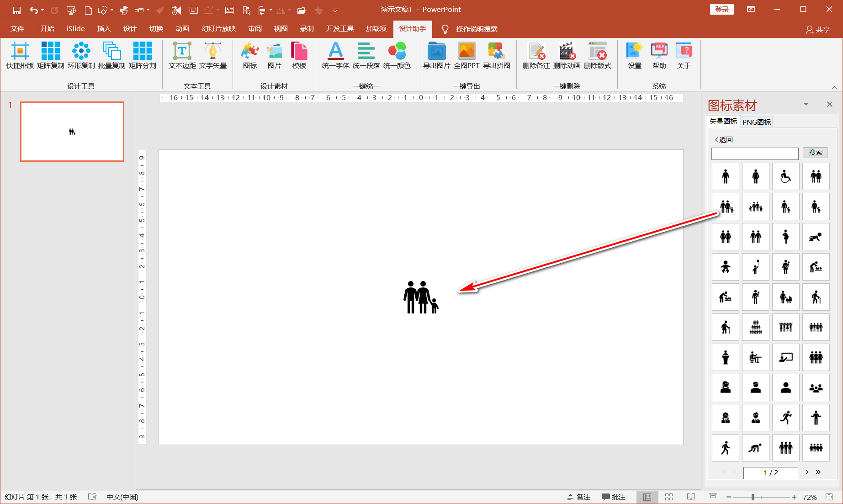The height and width of the screenshot is (504, 843).
Task: Open the 文件 file menu
Action: click(x=17, y=28)
